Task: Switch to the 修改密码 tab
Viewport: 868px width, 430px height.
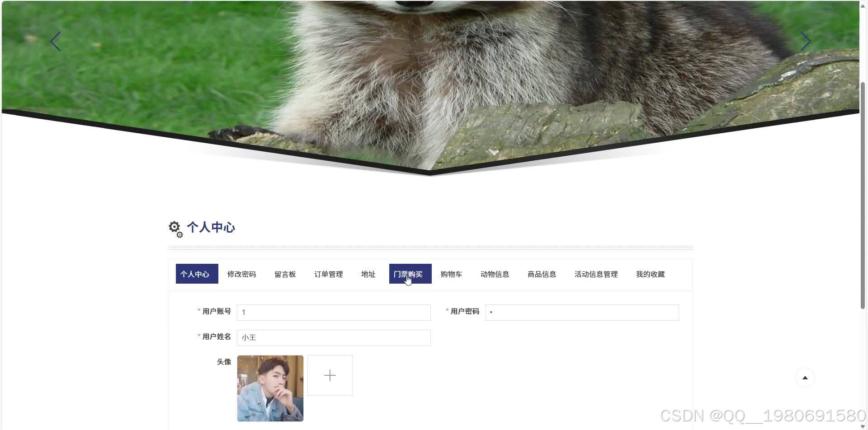Action: click(x=241, y=274)
